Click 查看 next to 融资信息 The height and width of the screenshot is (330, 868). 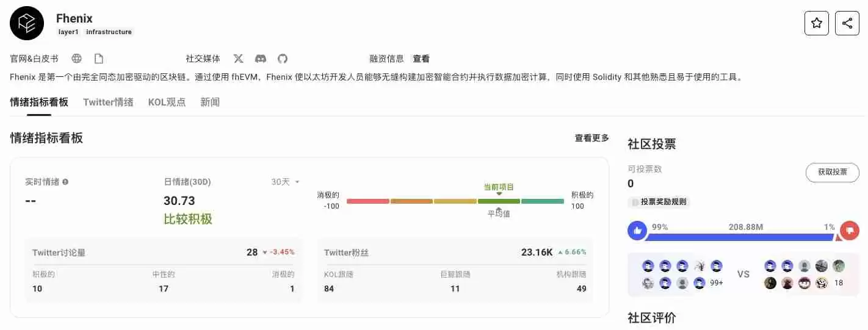point(421,59)
